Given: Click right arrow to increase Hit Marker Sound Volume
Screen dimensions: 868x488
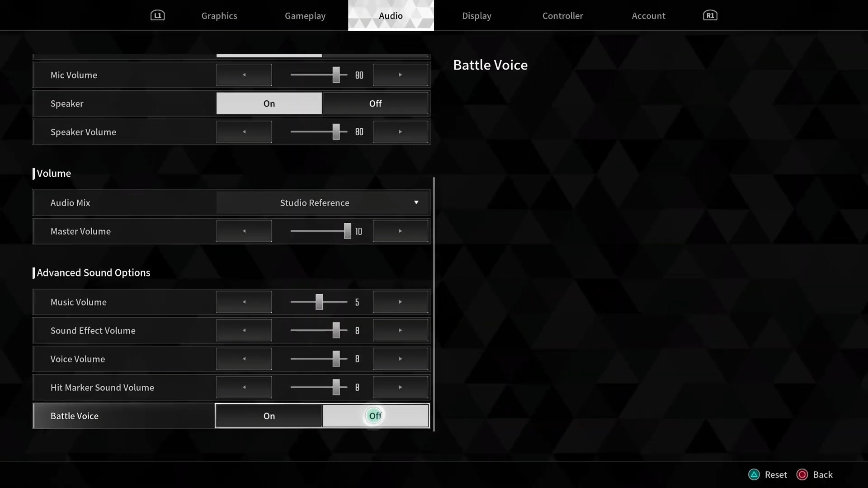Looking at the screenshot, I should 401,387.
